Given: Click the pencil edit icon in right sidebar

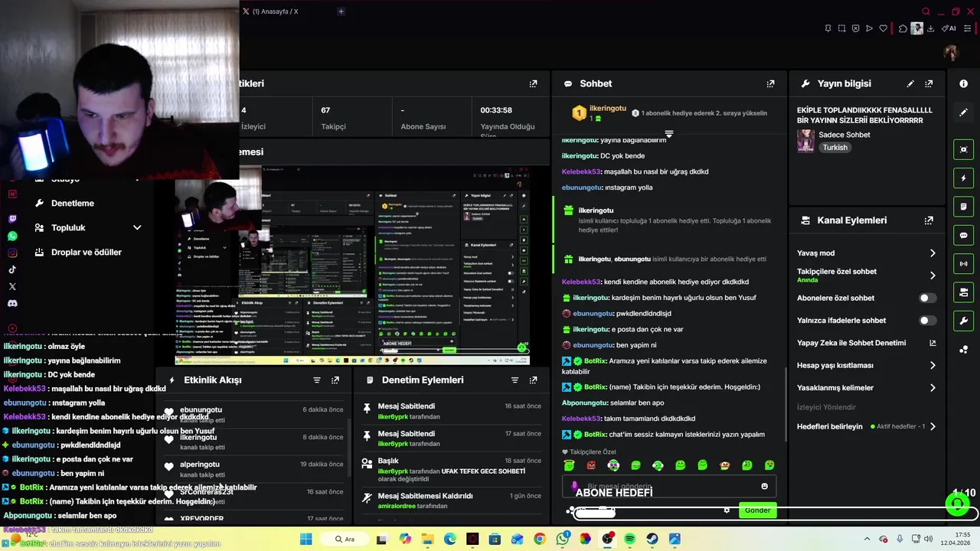Looking at the screenshot, I should coord(964,112).
